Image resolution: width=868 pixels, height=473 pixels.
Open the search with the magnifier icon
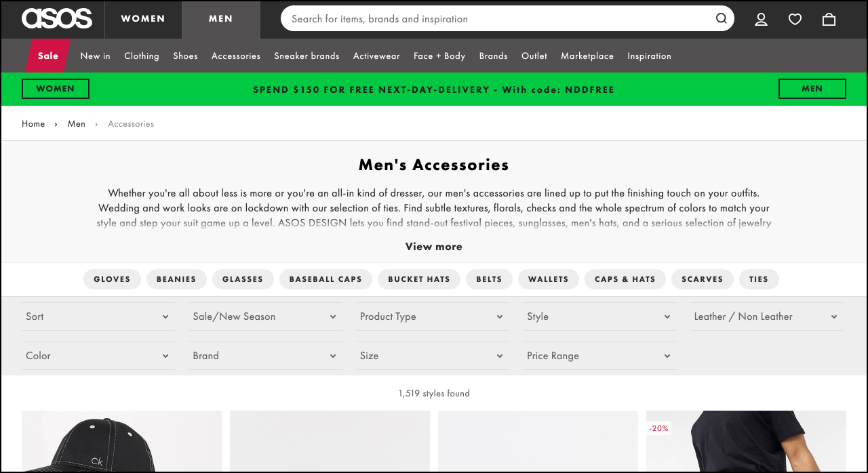pos(721,19)
